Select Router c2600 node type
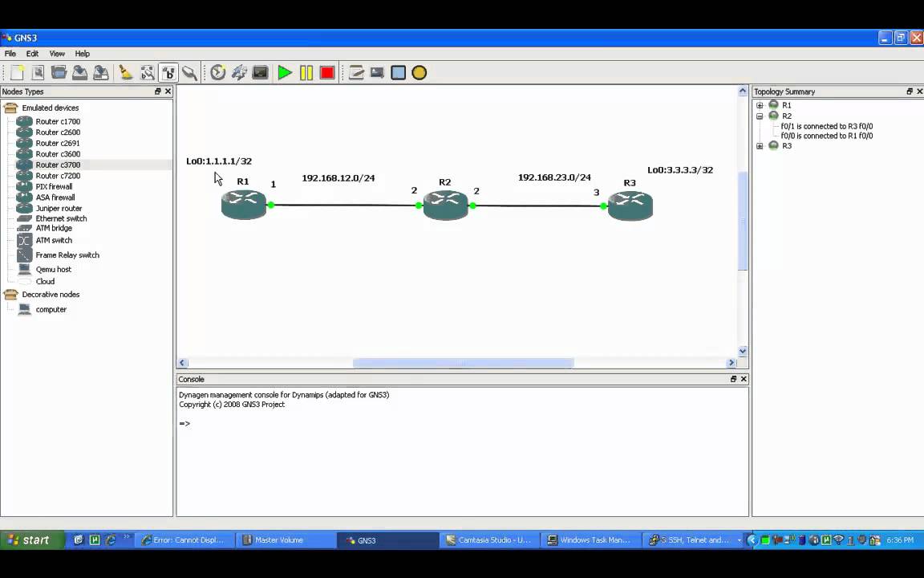Screen dimensions: 924x578 pyautogui.click(x=58, y=132)
